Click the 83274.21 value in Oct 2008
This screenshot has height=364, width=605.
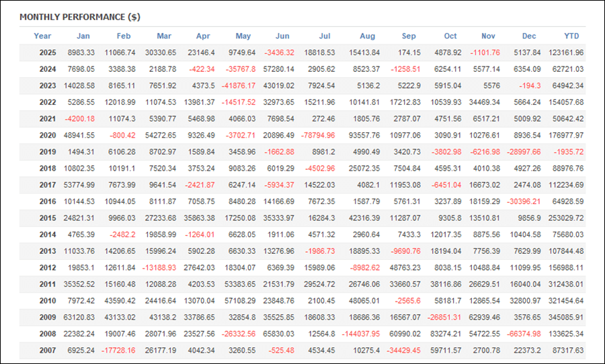click(444, 334)
